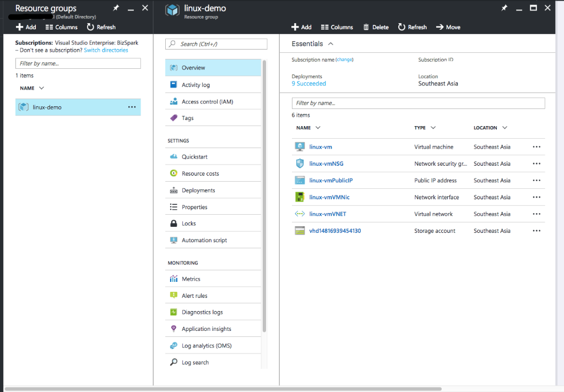Click the Automation script icon
Image resolution: width=564 pixels, height=392 pixels.
coord(173,240)
